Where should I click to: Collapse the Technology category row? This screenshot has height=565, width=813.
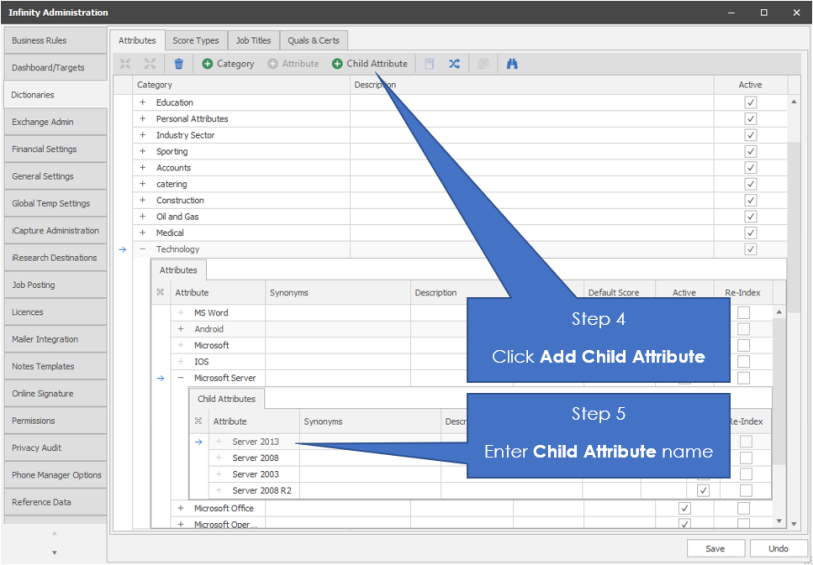pyautogui.click(x=143, y=249)
